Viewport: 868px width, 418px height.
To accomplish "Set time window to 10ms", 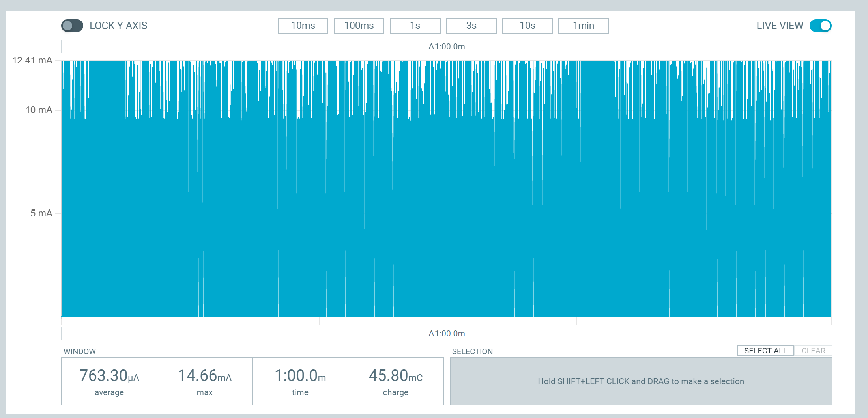I will click(303, 26).
